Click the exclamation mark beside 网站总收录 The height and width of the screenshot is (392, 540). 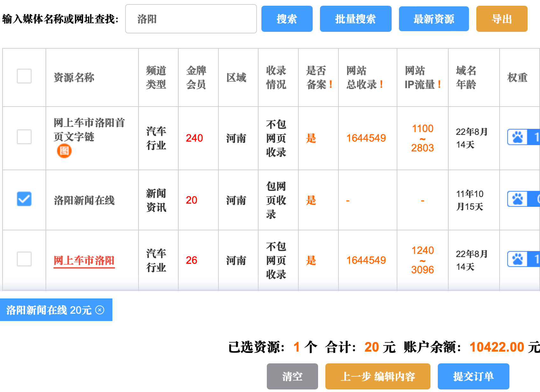[x=381, y=85]
